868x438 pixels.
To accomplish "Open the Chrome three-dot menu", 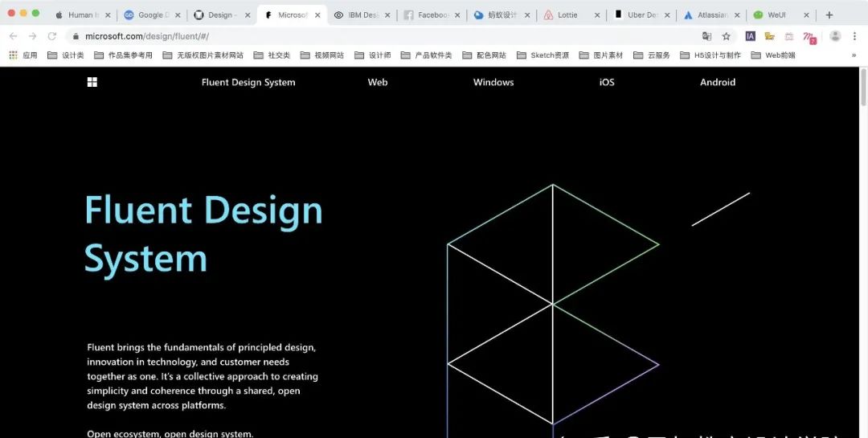I will 854,36.
